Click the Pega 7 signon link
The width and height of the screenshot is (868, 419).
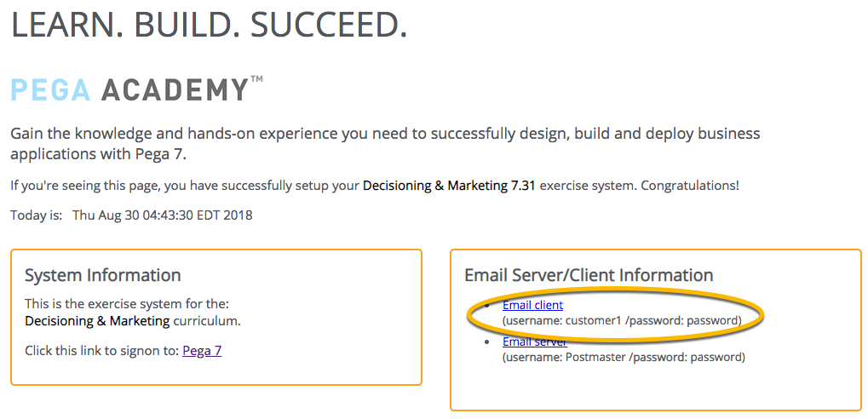tap(202, 351)
